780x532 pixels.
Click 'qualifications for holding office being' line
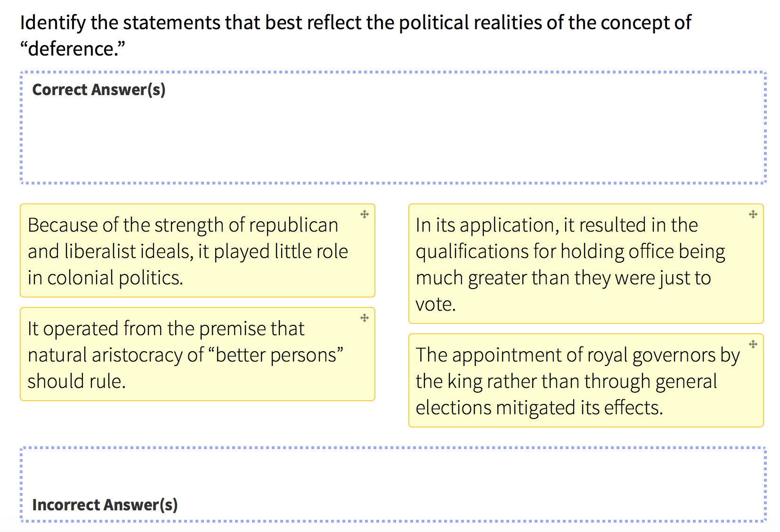(570, 252)
